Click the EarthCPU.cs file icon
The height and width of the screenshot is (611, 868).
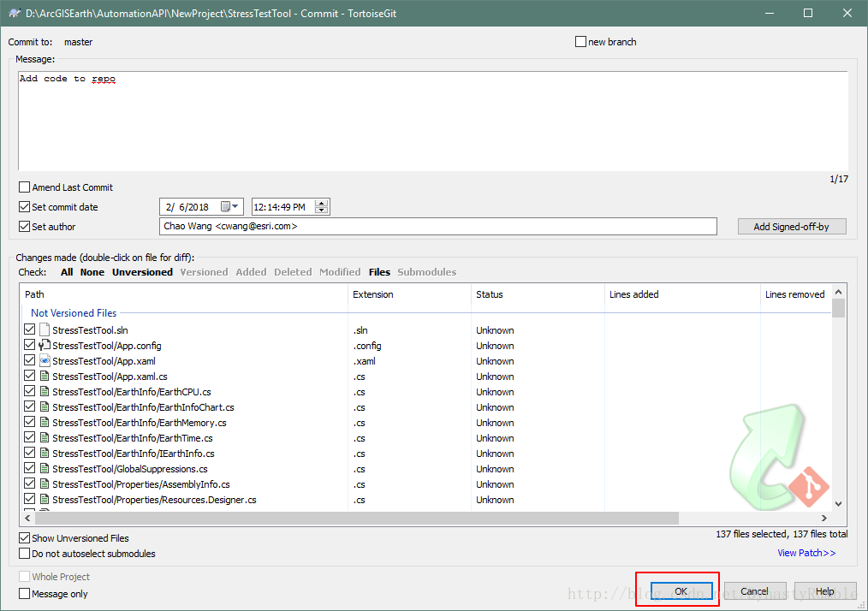[45, 392]
